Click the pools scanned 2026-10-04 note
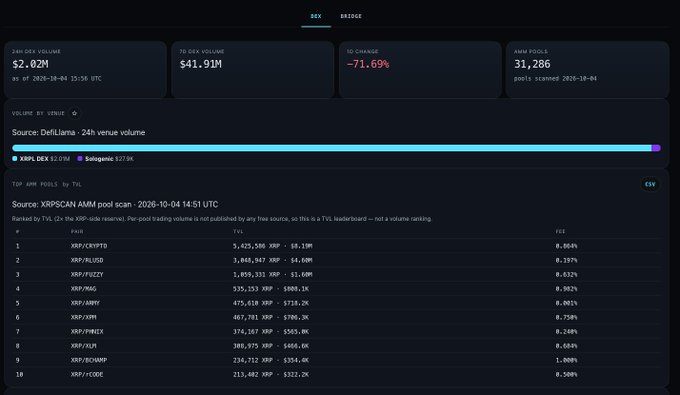 point(555,78)
